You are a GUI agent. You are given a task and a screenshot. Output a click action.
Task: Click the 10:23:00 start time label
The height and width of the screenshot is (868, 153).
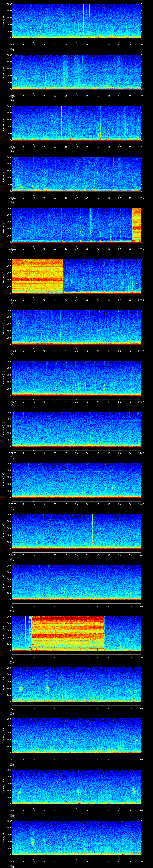12,504
